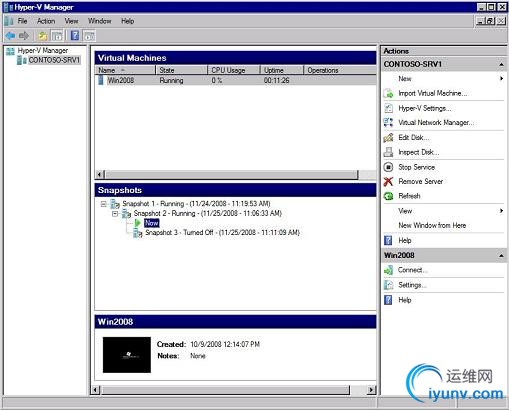Collapse the Snapshot 1 tree node

(x=104, y=204)
